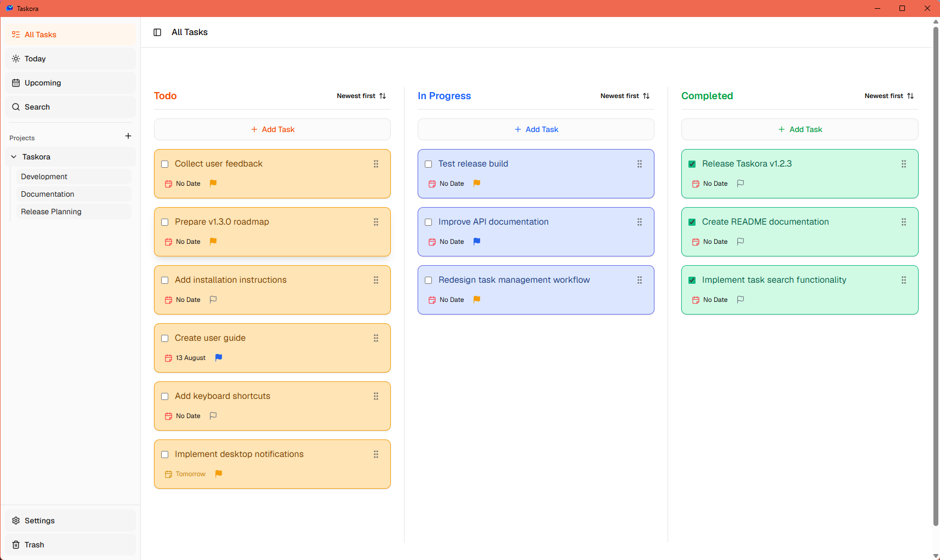Open Settings in the sidebar

point(70,521)
